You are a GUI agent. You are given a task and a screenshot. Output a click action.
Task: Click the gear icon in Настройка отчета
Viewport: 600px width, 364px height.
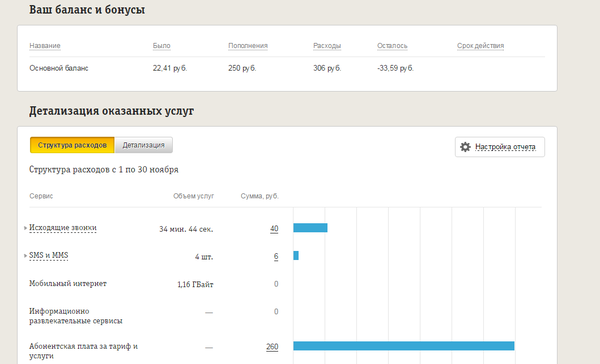(x=465, y=147)
